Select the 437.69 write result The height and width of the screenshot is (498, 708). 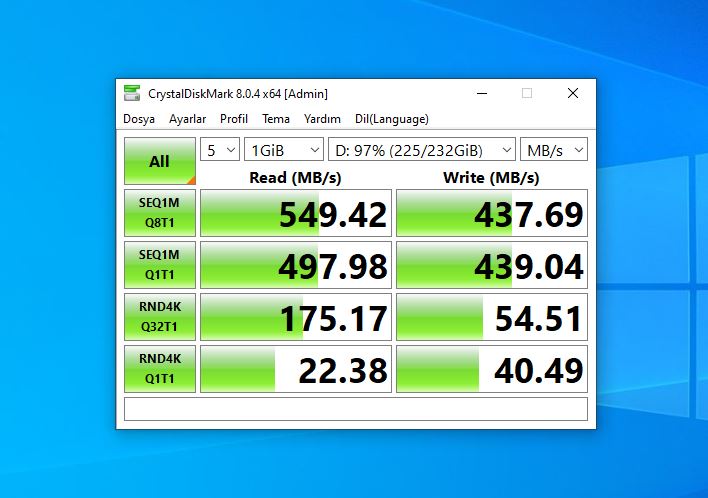(492, 213)
